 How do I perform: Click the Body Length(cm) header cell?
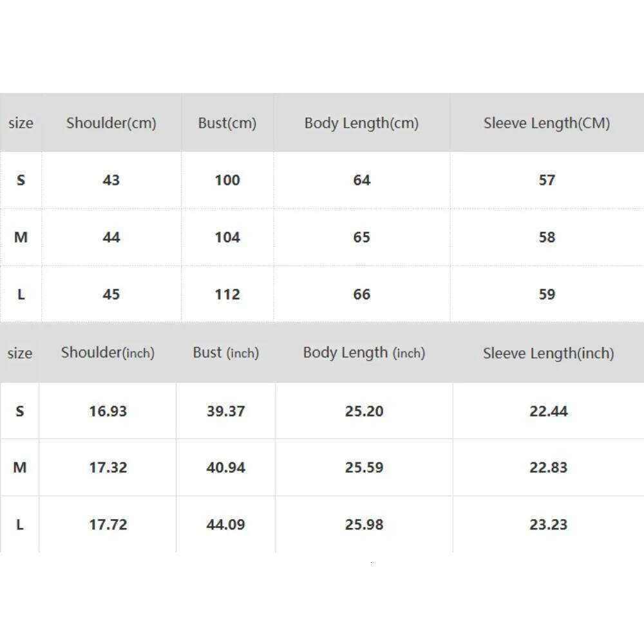tap(361, 123)
